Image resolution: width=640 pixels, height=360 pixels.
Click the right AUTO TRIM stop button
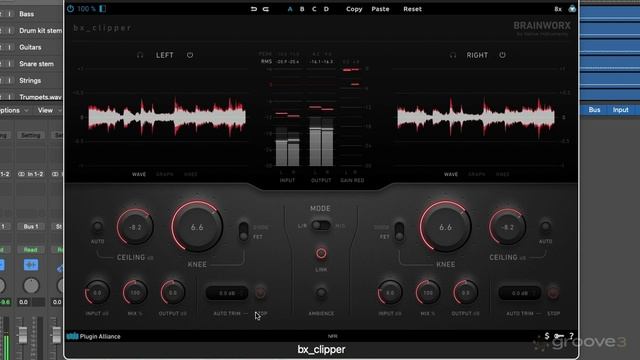[553, 292]
